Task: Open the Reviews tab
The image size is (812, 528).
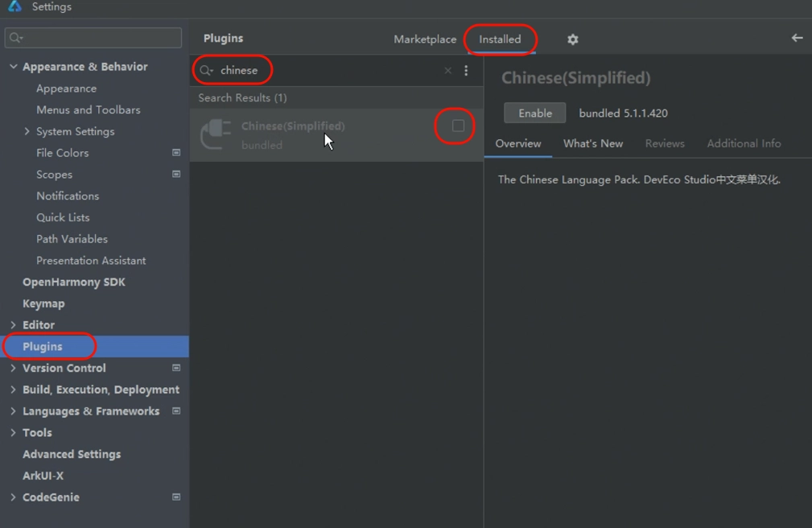Action: coord(665,143)
